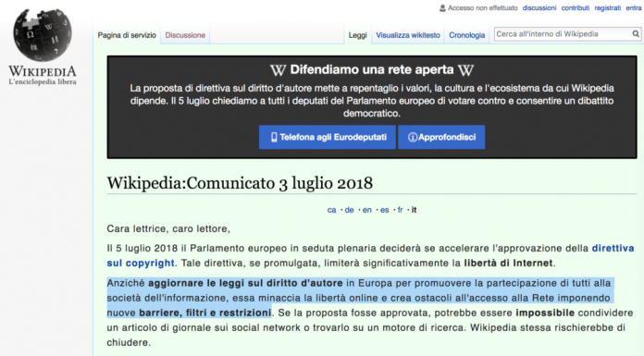Image resolution: width=644 pixels, height=356 pixels.
Task: Click the Wikipedia W left of banner title
Action: [279, 70]
